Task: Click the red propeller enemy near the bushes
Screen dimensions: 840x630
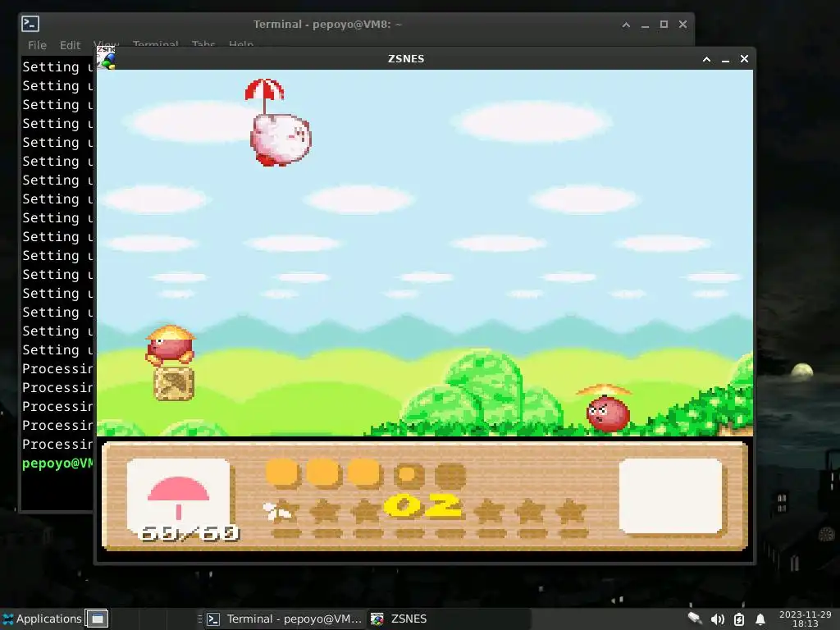Action: (606, 408)
